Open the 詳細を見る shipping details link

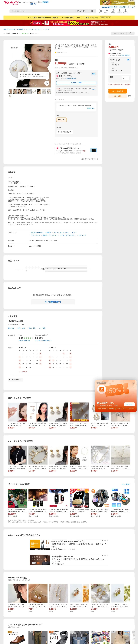coord(91,109)
